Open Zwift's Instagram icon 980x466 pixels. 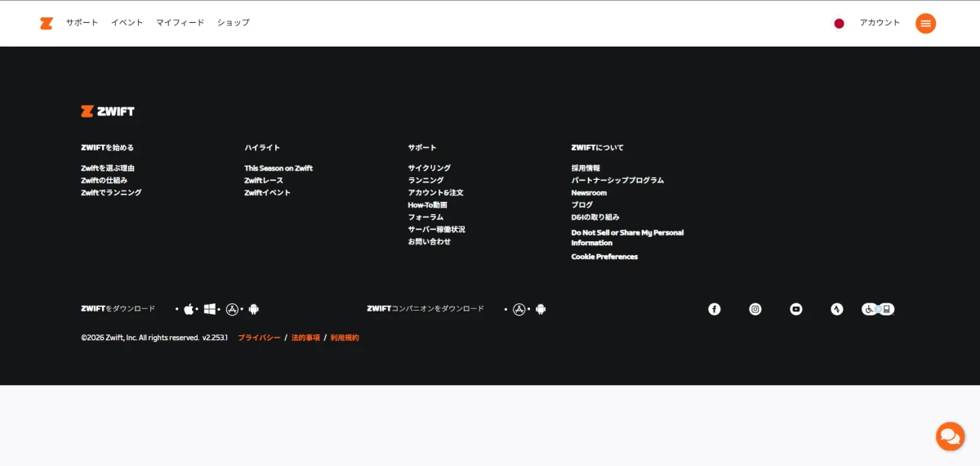pos(755,309)
